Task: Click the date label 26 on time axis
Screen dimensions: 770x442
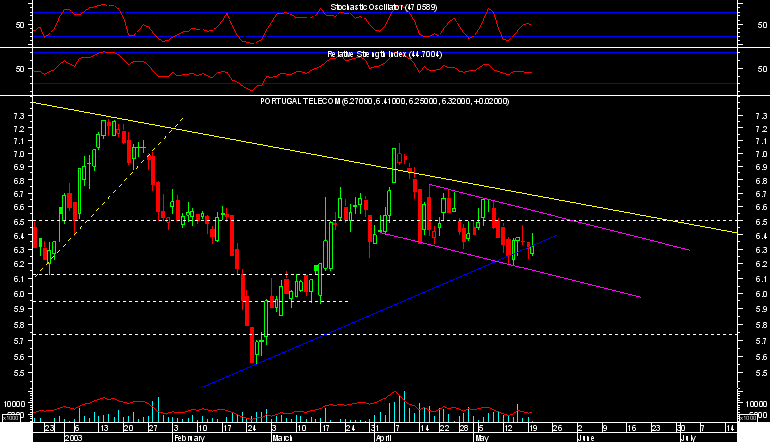Action: (x=557, y=428)
